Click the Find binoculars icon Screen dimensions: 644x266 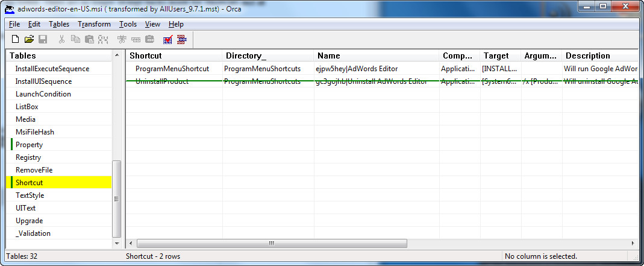click(x=103, y=39)
